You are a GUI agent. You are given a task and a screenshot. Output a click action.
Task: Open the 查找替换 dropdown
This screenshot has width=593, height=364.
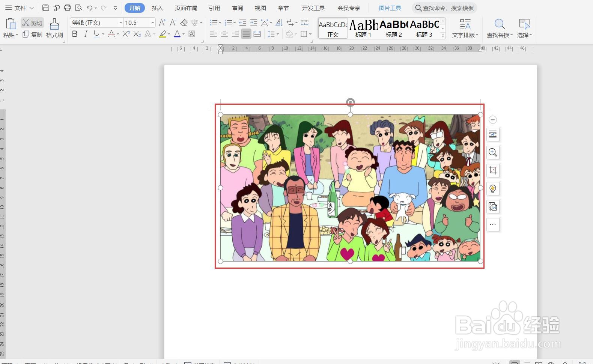point(500,35)
